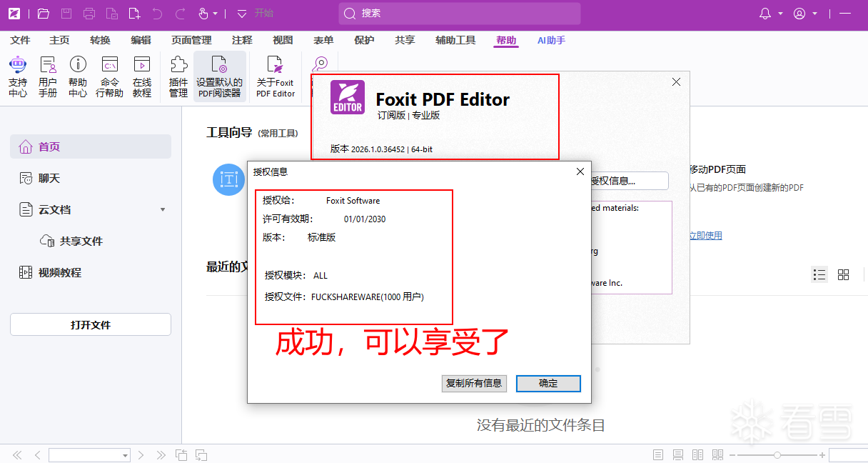
Task: Open the 视图 ribbon tab
Action: pyautogui.click(x=283, y=40)
